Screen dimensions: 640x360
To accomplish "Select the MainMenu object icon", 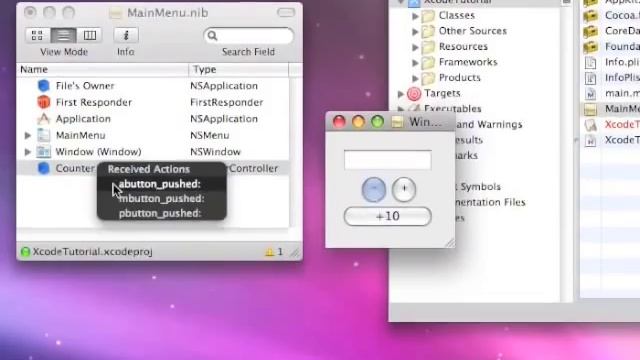I will pyautogui.click(x=43, y=135).
